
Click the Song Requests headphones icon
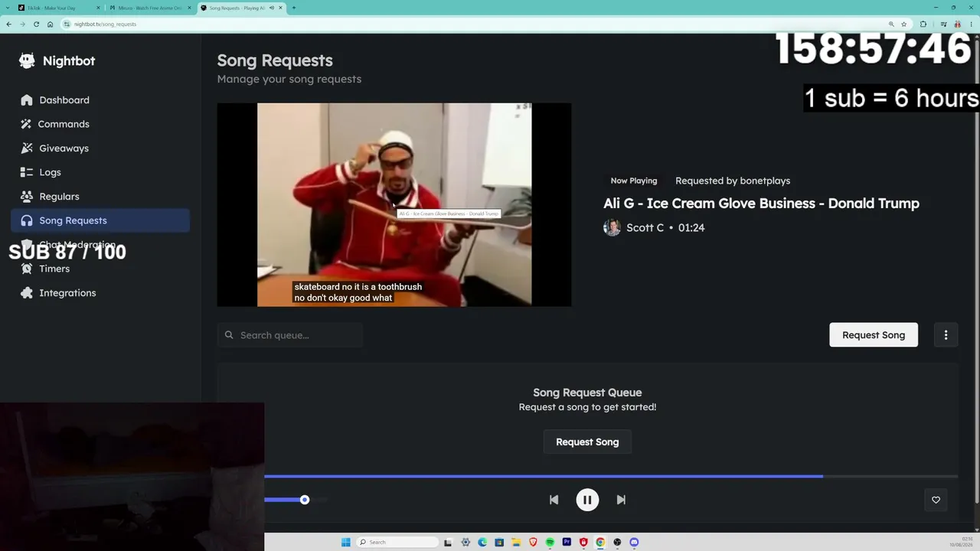point(27,220)
